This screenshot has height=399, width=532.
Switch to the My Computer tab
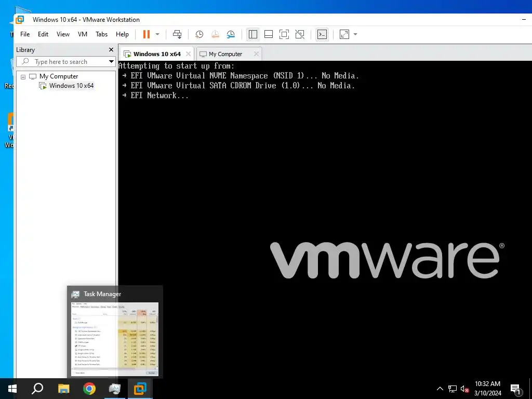pos(225,54)
